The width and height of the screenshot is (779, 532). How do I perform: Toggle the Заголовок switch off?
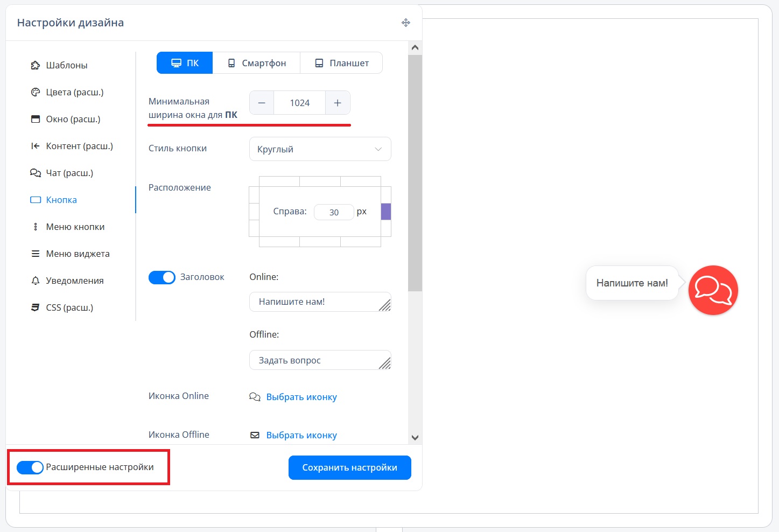click(162, 277)
